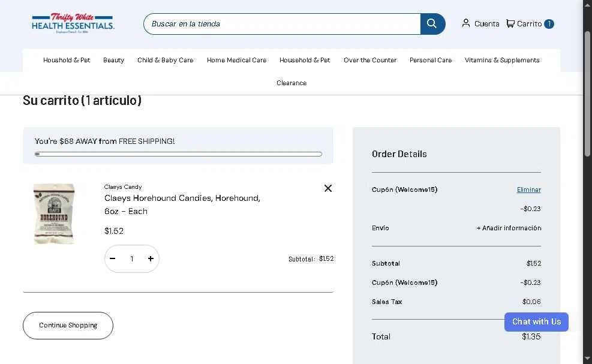Open the Houshold & Pet menu
592x364 pixels.
click(x=67, y=60)
